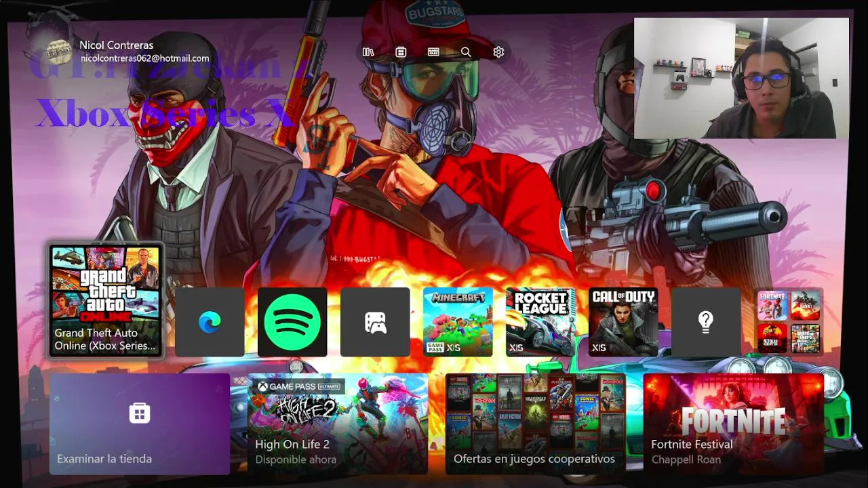Click the webcam overlay video feed
868x488 pixels.
[741, 78]
